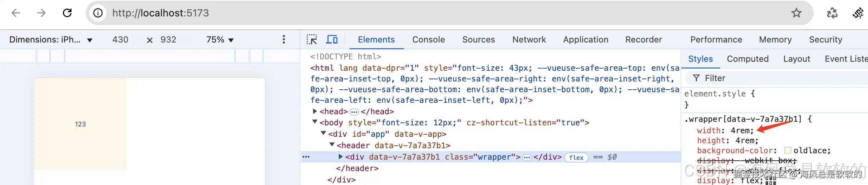This screenshot has height=185, width=868.
Task: Open device toolbar more options menu
Action: [284, 39]
